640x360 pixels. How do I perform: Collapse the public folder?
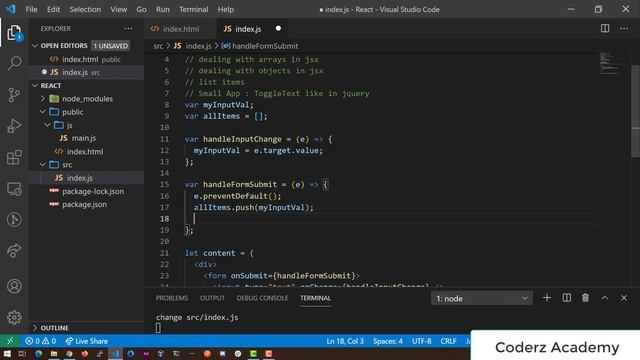coord(43,111)
